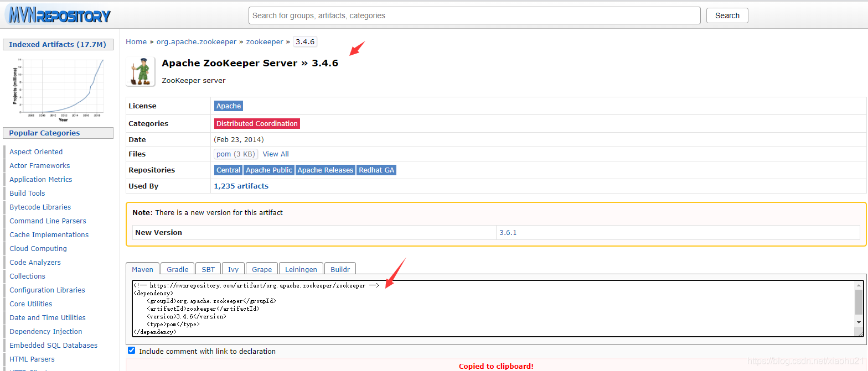Viewport: 868px width, 371px height.
Task: Open the Cache Implementations category
Action: (x=49, y=234)
